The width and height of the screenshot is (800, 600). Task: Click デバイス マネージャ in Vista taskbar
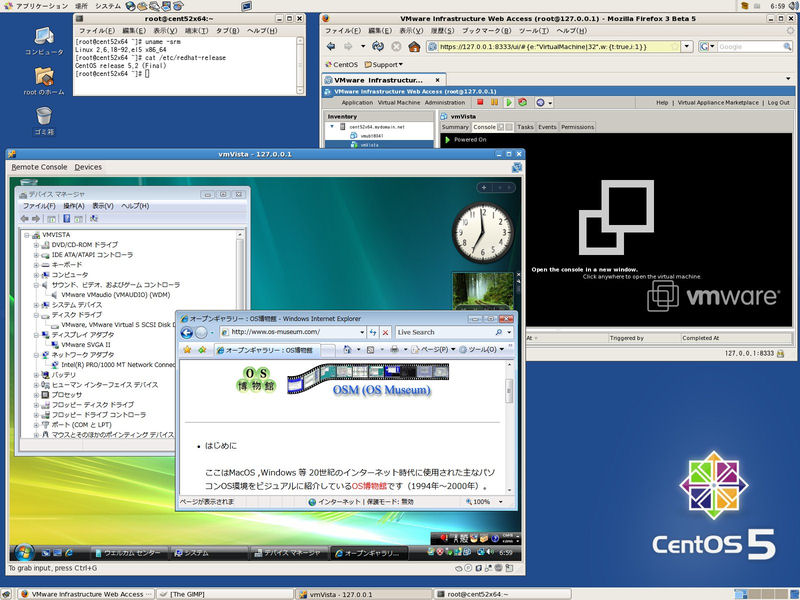[288, 553]
